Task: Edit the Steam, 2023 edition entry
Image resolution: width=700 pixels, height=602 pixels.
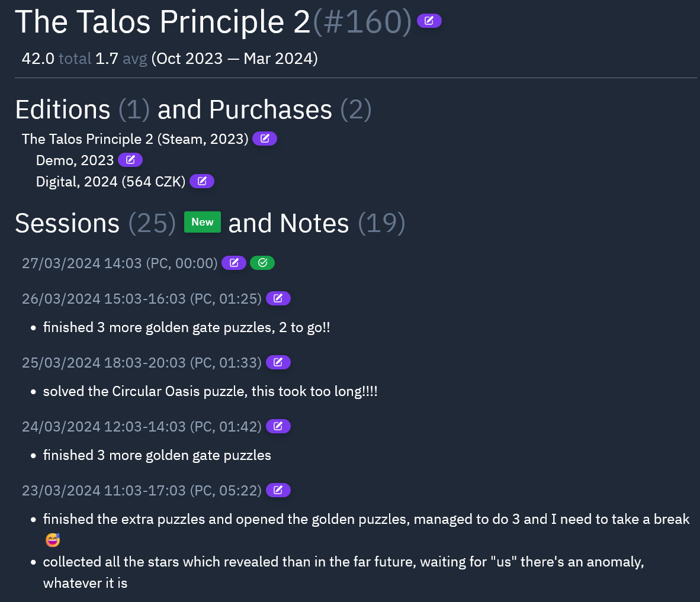Action: click(x=265, y=139)
